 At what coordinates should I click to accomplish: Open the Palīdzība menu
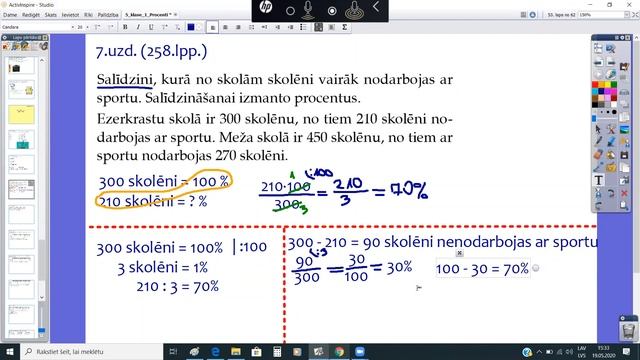coord(108,15)
